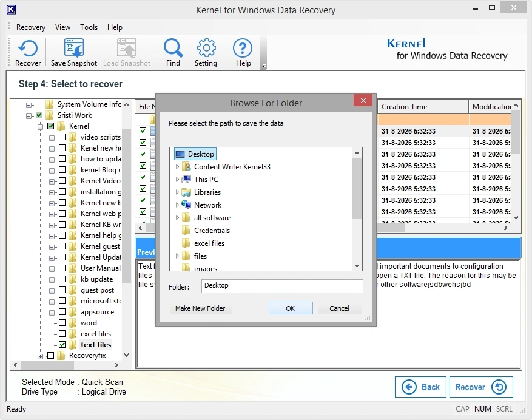The height and width of the screenshot is (420, 532).
Task: Check the word folder checkbox
Action: (62, 323)
